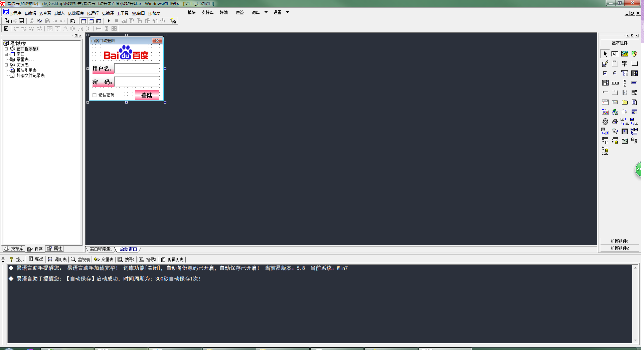Click the Run (play) toolbar icon
This screenshot has width=644, height=350.
pyautogui.click(x=109, y=21)
